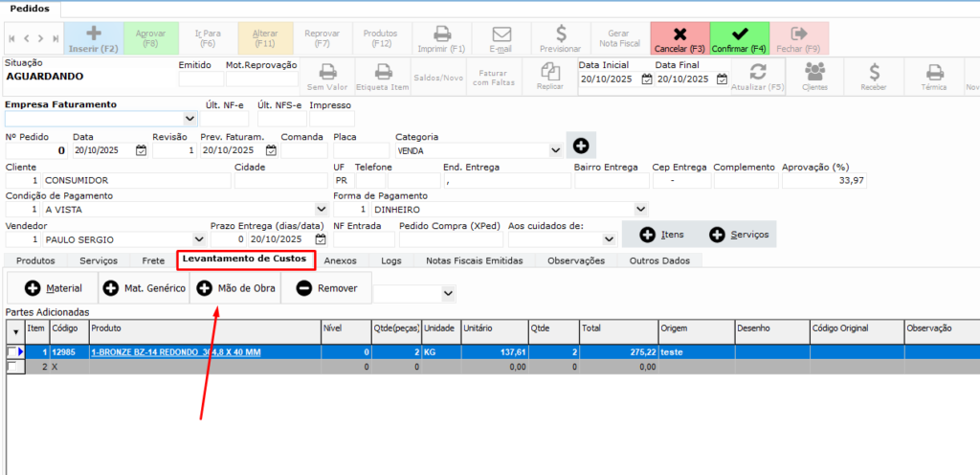
Task: Switch to the Produtos tab
Action: point(35,260)
